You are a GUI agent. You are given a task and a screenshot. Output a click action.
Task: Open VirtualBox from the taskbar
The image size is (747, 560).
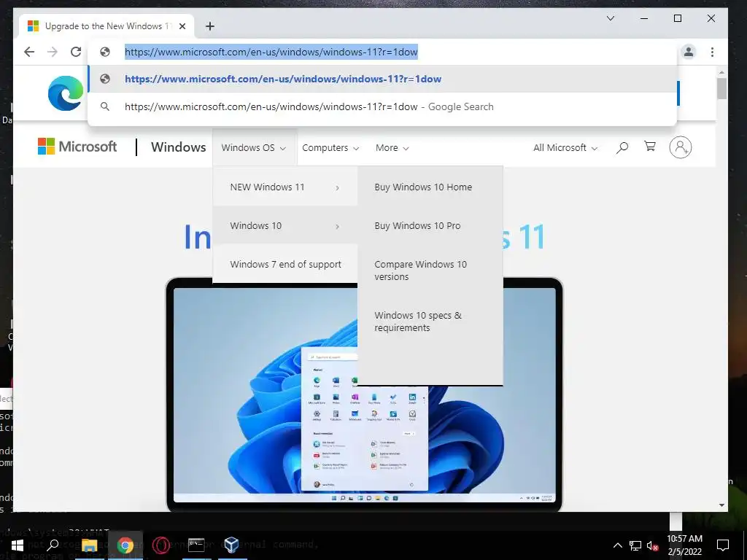point(231,545)
